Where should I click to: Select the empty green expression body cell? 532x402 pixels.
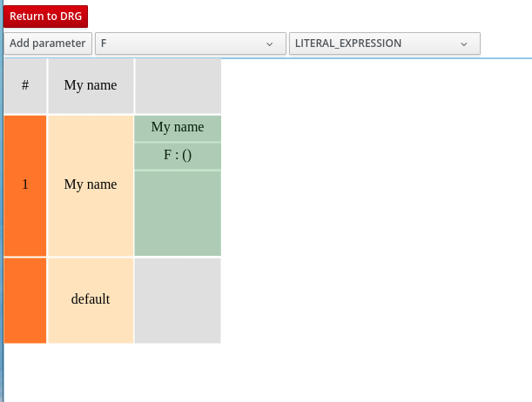178,213
